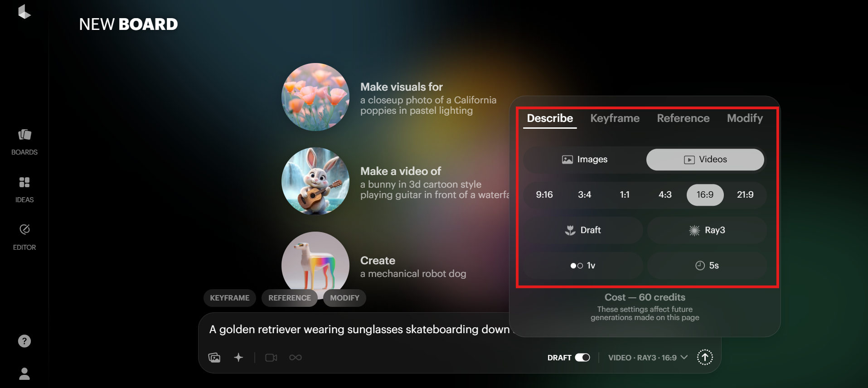
Task: Click into the golden retriever prompt field
Action: tap(359, 330)
